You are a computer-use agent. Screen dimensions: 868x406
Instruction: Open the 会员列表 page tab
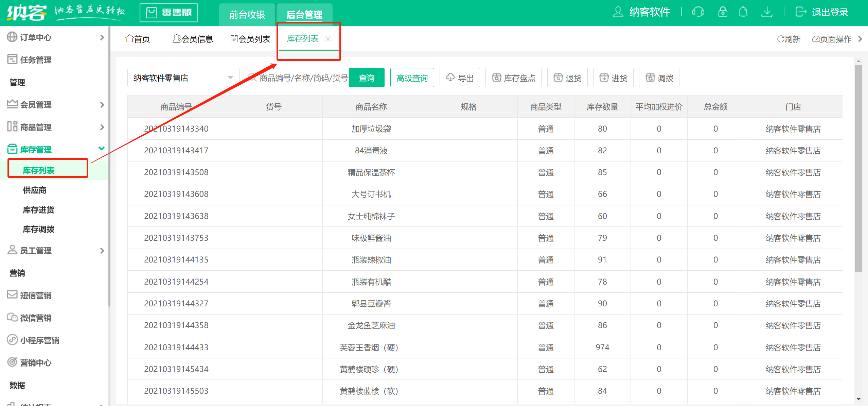coord(250,39)
